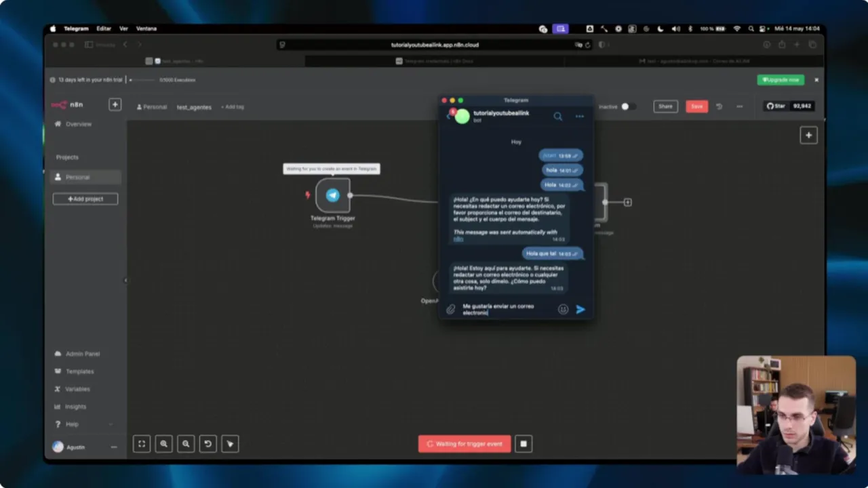Search within the Telegram chat
The image size is (868, 488).
click(x=558, y=116)
